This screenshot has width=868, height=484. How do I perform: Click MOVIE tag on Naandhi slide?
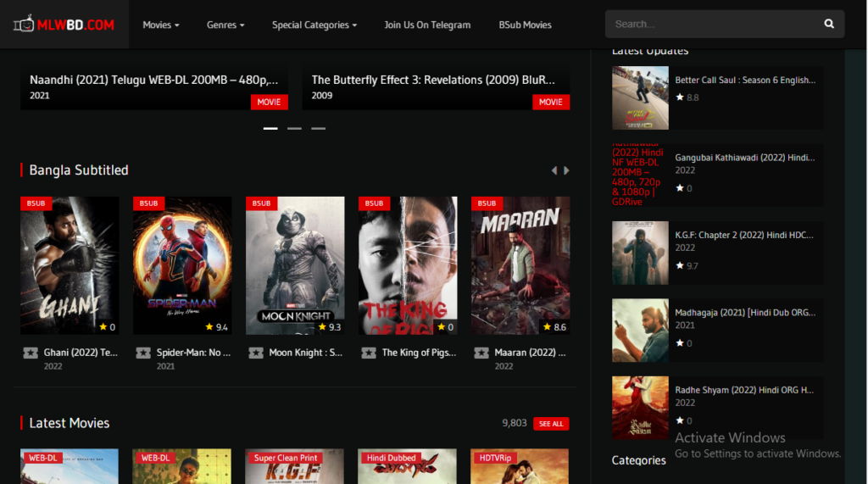269,102
